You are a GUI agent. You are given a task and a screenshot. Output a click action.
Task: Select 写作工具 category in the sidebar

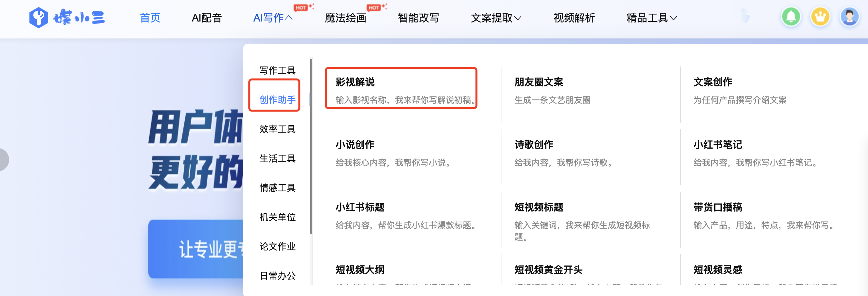pyautogui.click(x=277, y=70)
